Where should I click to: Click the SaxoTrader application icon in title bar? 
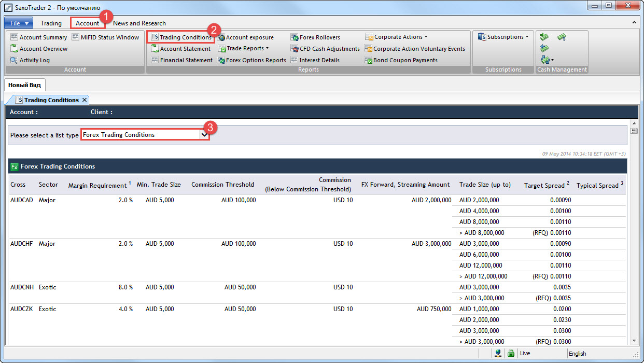(8, 7)
